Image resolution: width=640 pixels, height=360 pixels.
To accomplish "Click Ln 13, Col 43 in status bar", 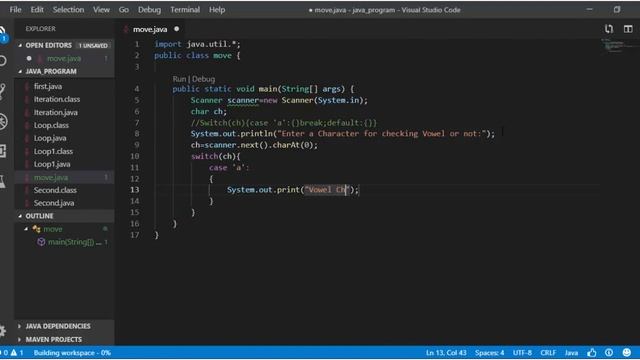I will 446,353.
